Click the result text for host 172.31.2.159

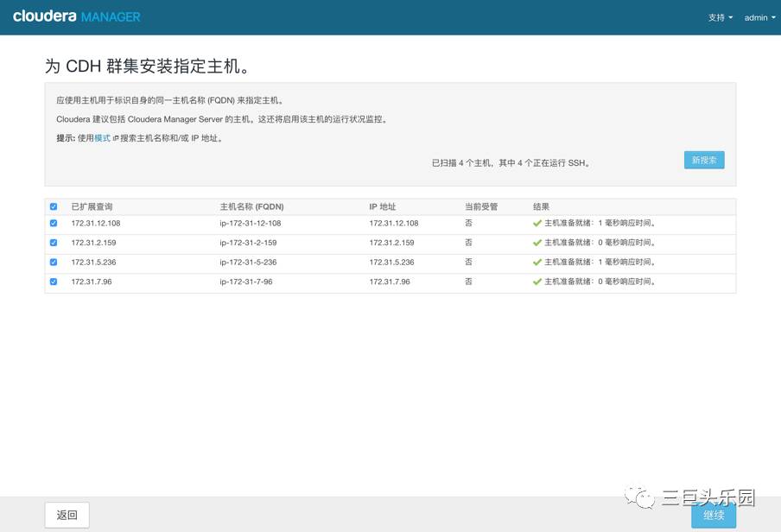[x=600, y=243]
